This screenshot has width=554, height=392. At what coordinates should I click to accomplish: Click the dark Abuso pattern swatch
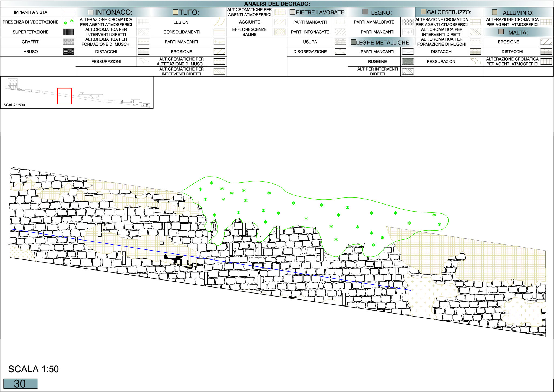tap(68, 52)
